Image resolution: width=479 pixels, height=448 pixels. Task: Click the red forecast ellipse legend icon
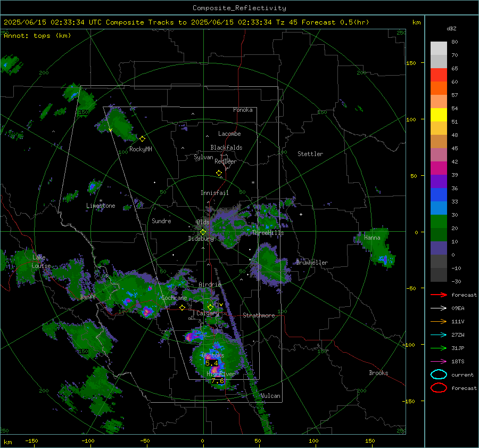tap(439, 388)
